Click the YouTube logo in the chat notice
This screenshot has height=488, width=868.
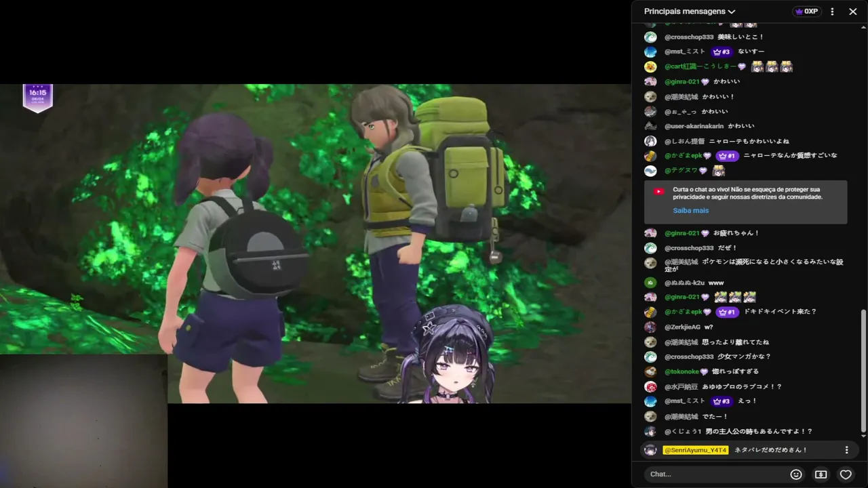pos(658,191)
